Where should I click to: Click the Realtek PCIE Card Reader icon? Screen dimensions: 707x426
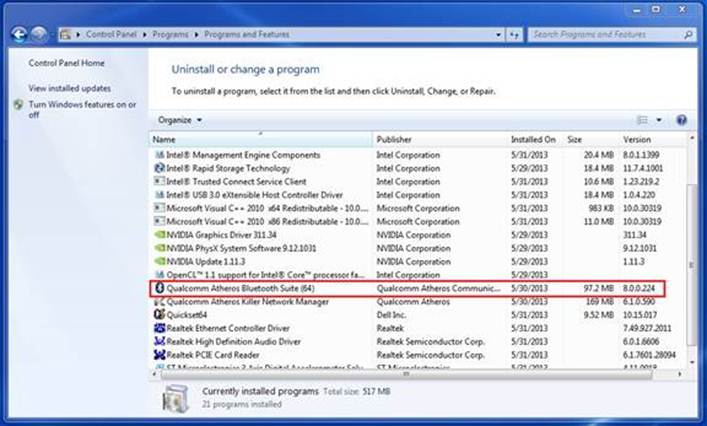(159, 355)
